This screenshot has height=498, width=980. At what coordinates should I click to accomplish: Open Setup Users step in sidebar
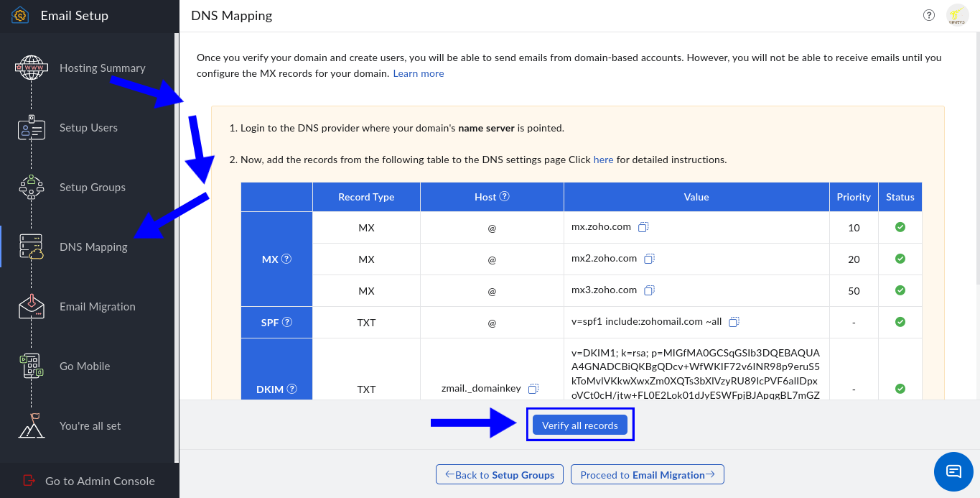pos(88,128)
